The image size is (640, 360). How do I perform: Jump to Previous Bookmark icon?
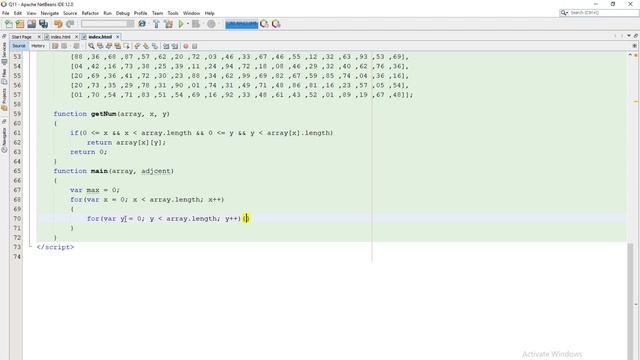pos(137,46)
